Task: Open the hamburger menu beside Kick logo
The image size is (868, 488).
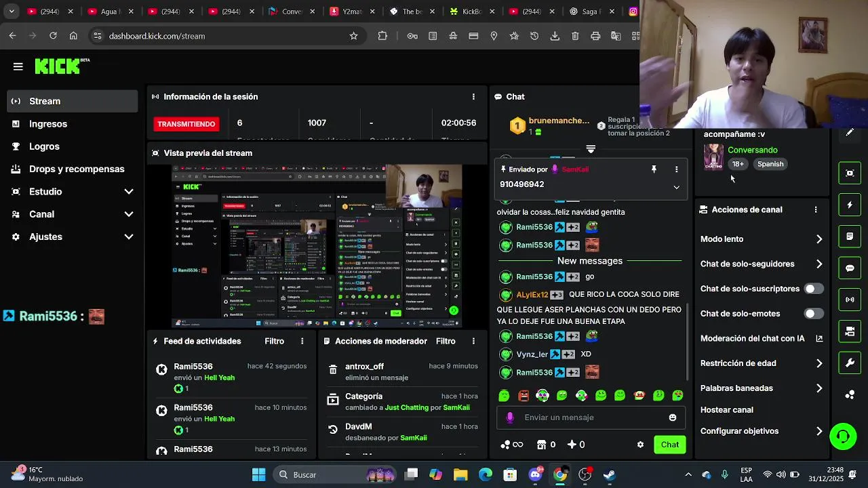Action: click(x=18, y=66)
